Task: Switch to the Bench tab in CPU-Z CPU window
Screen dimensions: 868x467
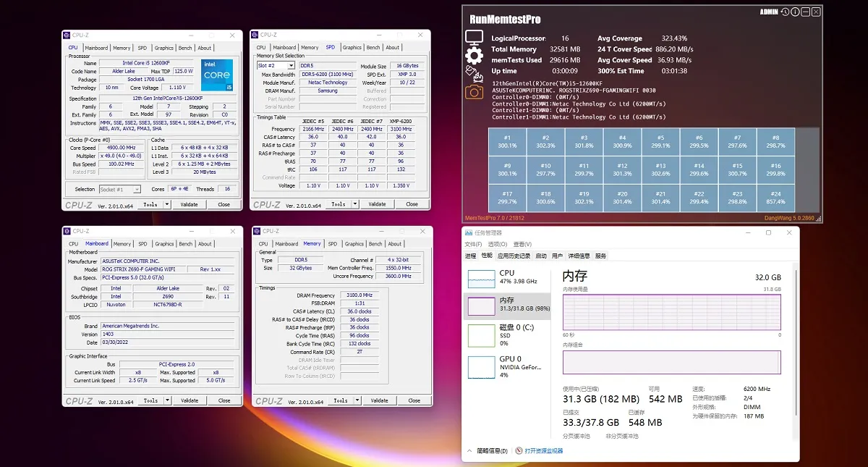Action: (185, 48)
